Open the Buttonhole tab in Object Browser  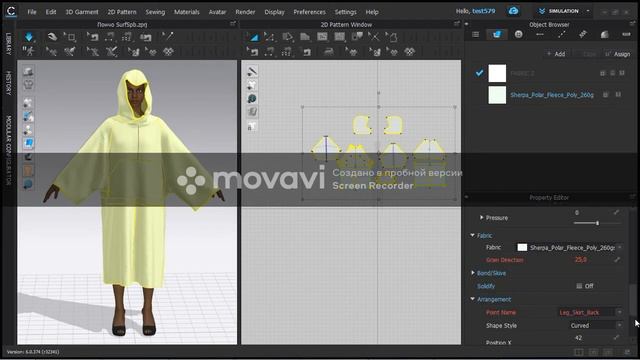pos(540,34)
